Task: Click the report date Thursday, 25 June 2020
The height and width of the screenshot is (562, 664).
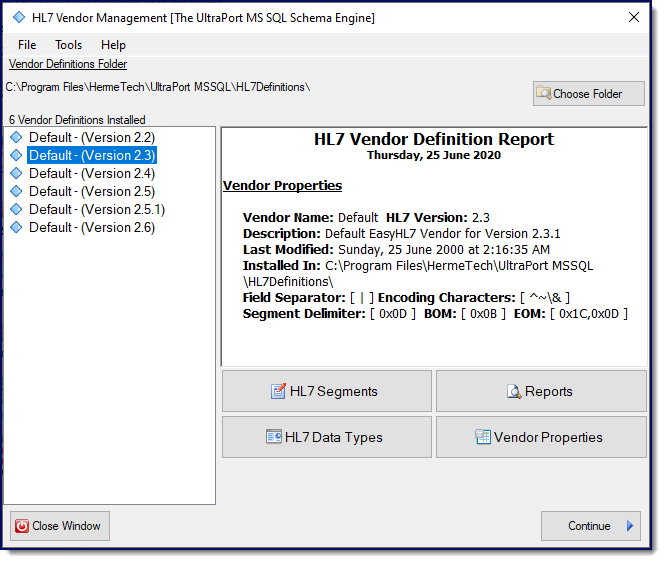Action: tap(434, 155)
